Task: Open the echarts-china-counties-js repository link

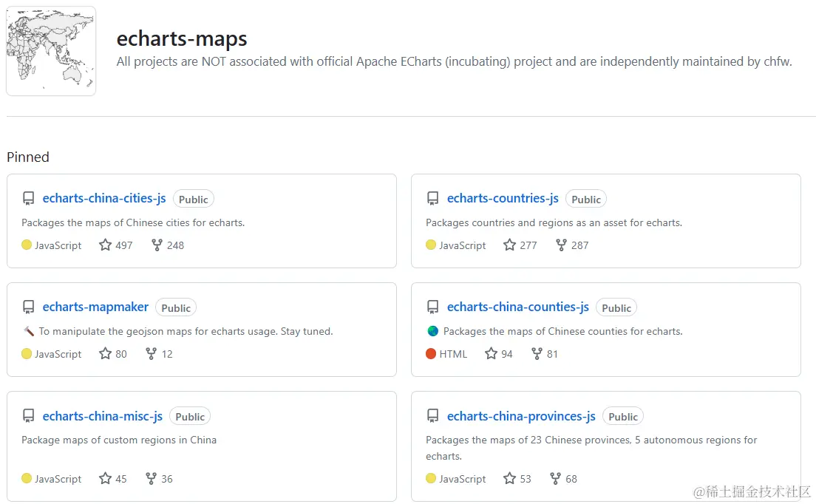Action: point(518,307)
